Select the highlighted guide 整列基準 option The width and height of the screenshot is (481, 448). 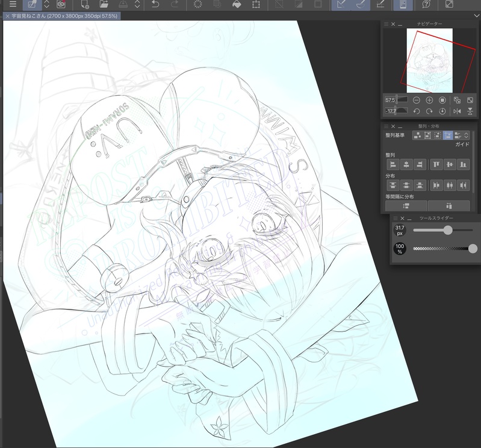click(x=448, y=135)
